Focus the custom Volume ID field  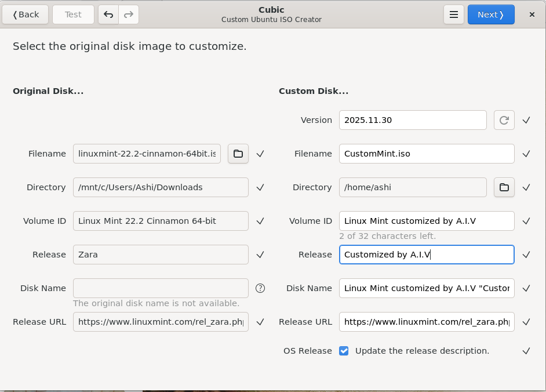pyautogui.click(x=426, y=221)
